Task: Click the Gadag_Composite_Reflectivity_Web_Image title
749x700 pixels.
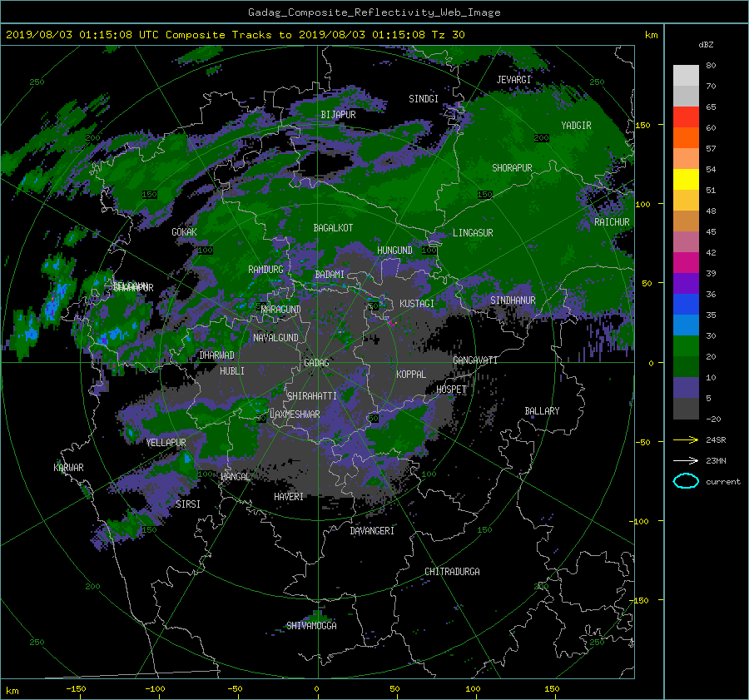Action: (374, 12)
